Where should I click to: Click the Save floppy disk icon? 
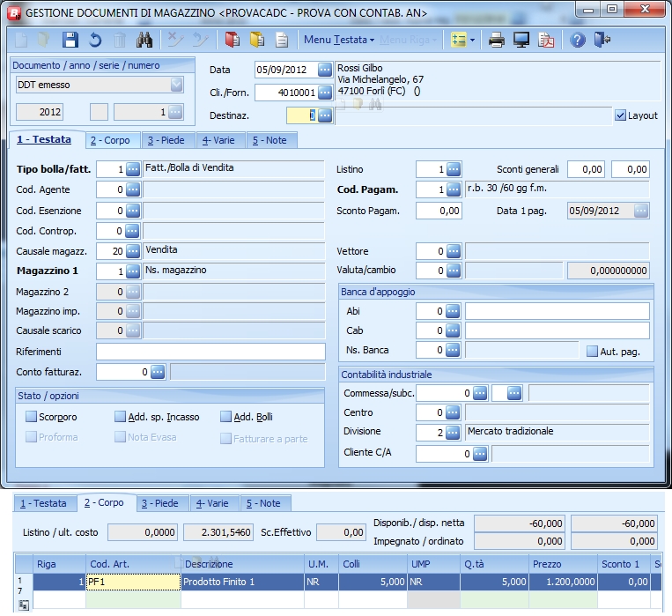pyautogui.click(x=71, y=40)
